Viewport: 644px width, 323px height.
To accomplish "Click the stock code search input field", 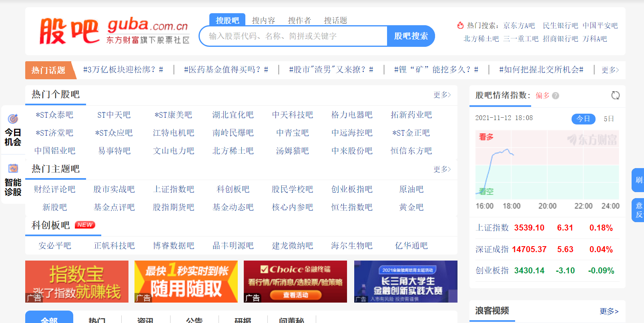I will 293,36.
